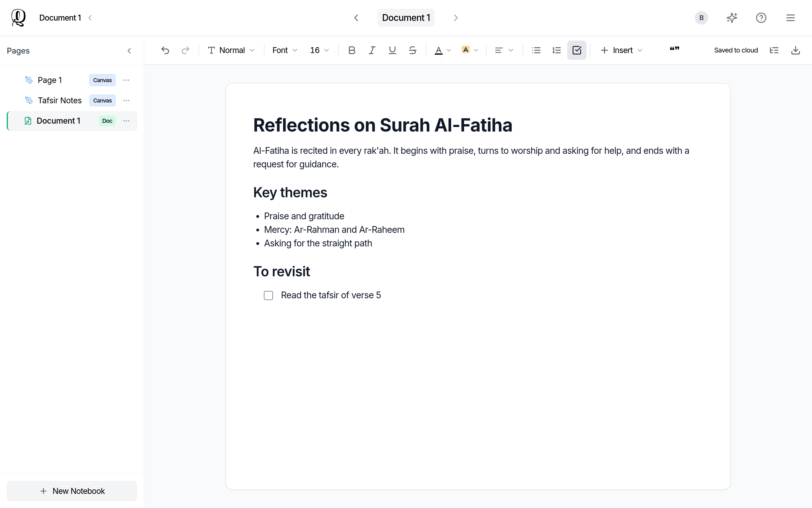812x508 pixels.
Task: Toggle strikethrough formatting
Action: [x=413, y=51]
